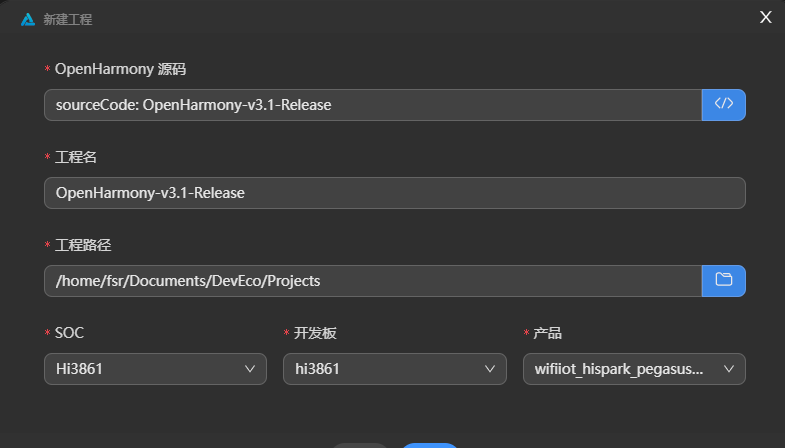The height and width of the screenshot is (448, 785).
Task: Click the 产品 label
Action: coord(547,333)
